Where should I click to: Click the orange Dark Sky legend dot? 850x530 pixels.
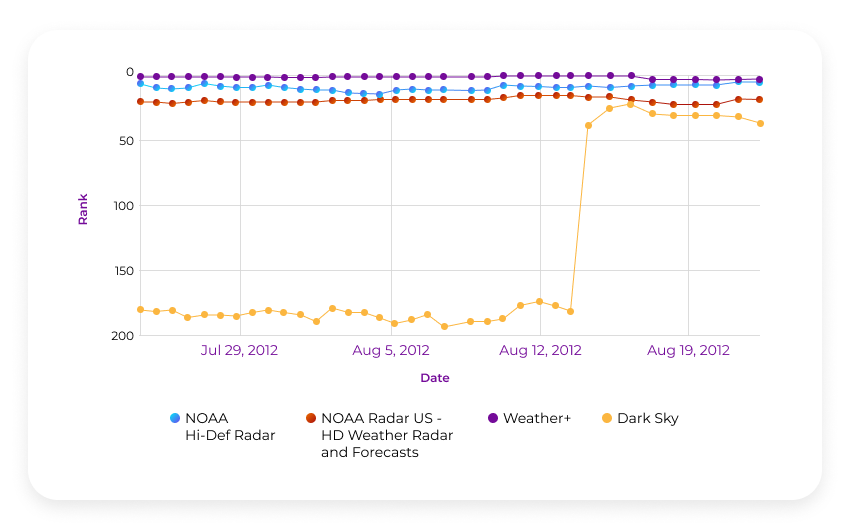(607, 418)
